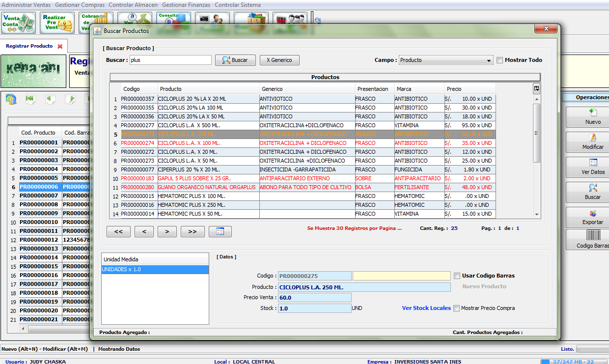Click the Java icon in Buscar Productos title bar
This screenshot has width=609, height=364.
pos(97,30)
